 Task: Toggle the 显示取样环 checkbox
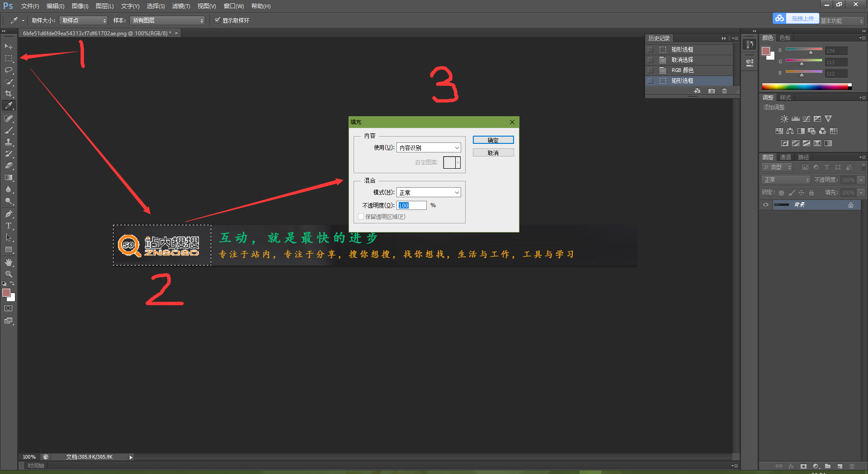pos(217,20)
